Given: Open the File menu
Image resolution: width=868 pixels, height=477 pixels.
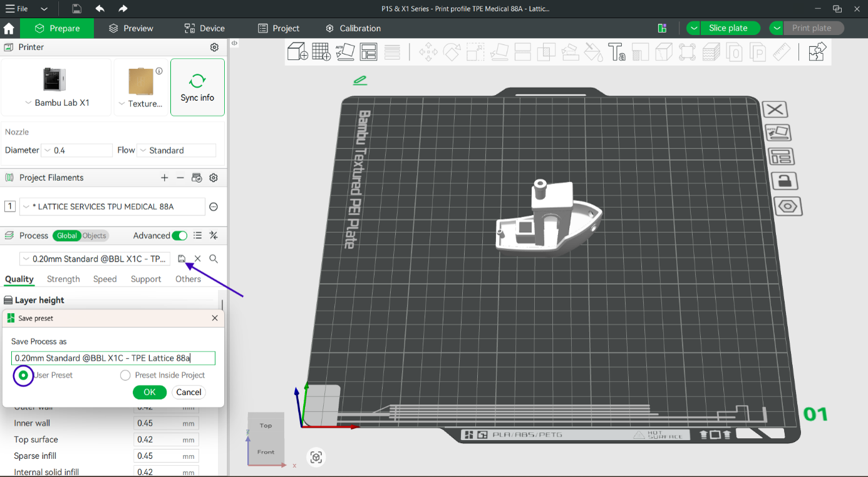Looking at the screenshot, I should [x=17, y=9].
